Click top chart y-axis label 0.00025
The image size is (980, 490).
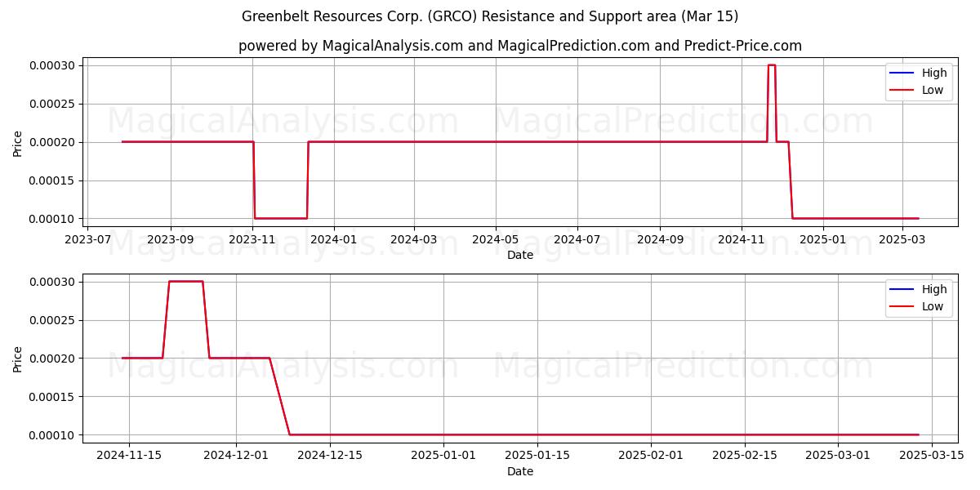pos(51,104)
